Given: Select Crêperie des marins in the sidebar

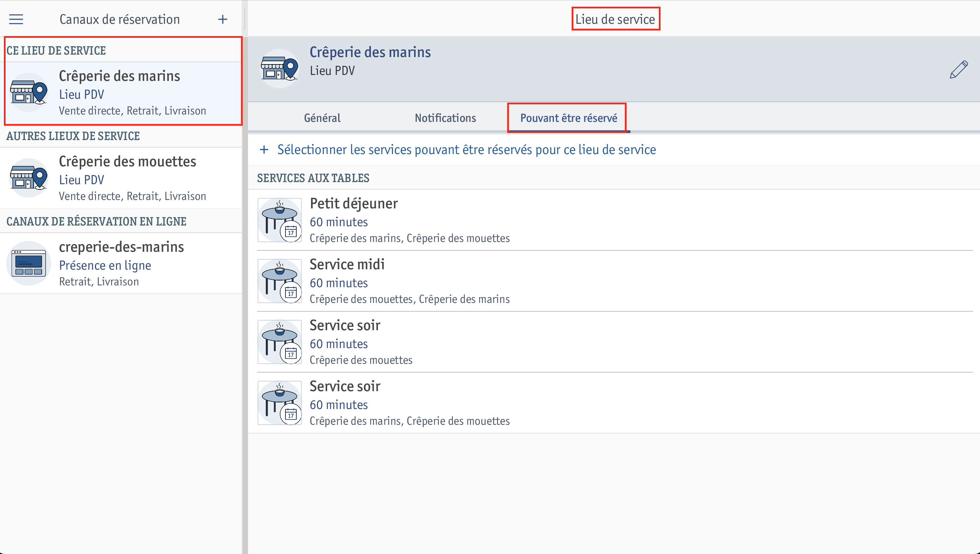Looking at the screenshot, I should pyautogui.click(x=121, y=93).
